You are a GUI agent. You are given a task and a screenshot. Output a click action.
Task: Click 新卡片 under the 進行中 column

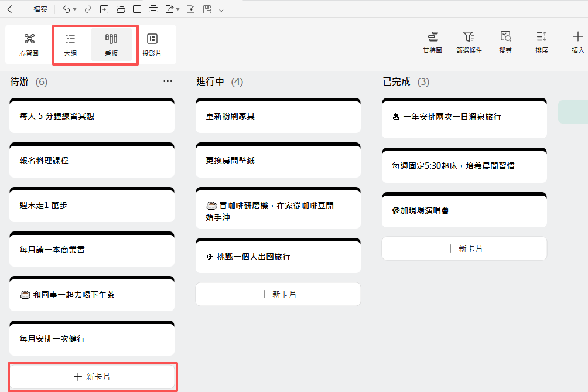tap(278, 294)
